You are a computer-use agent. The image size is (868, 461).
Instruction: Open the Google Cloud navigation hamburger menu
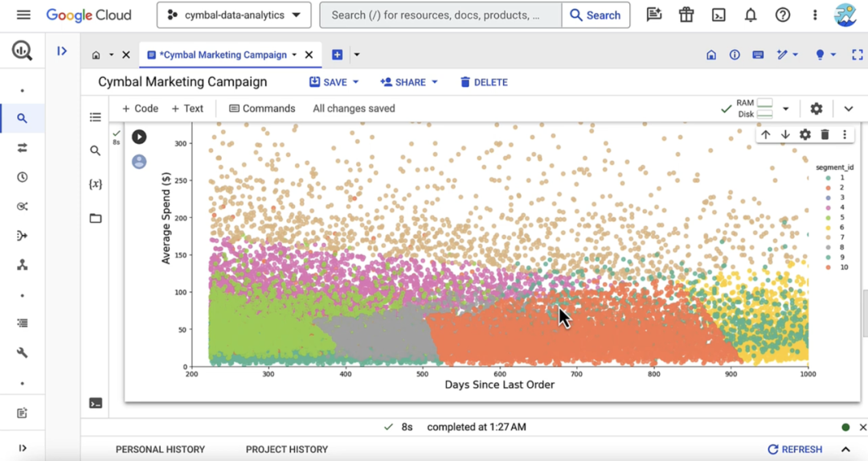(x=23, y=15)
